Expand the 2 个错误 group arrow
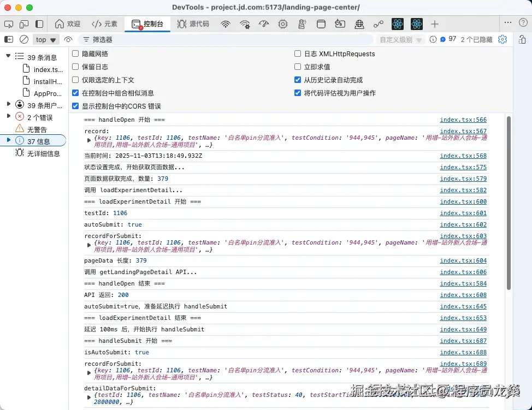 pos(9,116)
